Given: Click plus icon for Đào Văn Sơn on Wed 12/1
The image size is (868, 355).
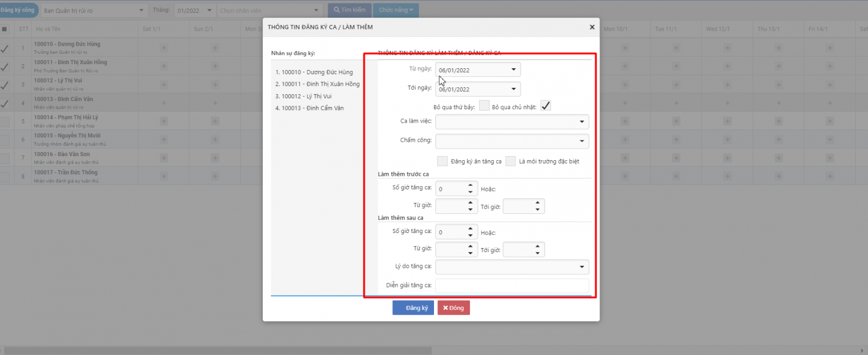Looking at the screenshot, I should pos(726,158).
